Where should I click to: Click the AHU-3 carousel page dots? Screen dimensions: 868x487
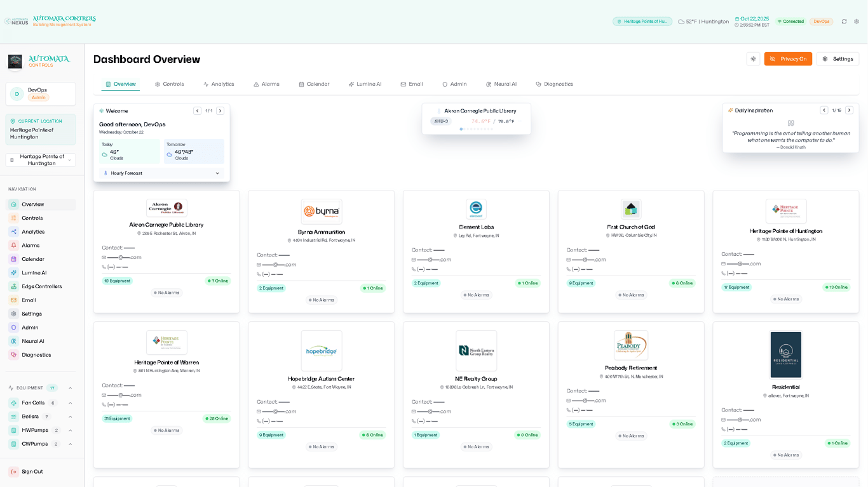coord(476,129)
